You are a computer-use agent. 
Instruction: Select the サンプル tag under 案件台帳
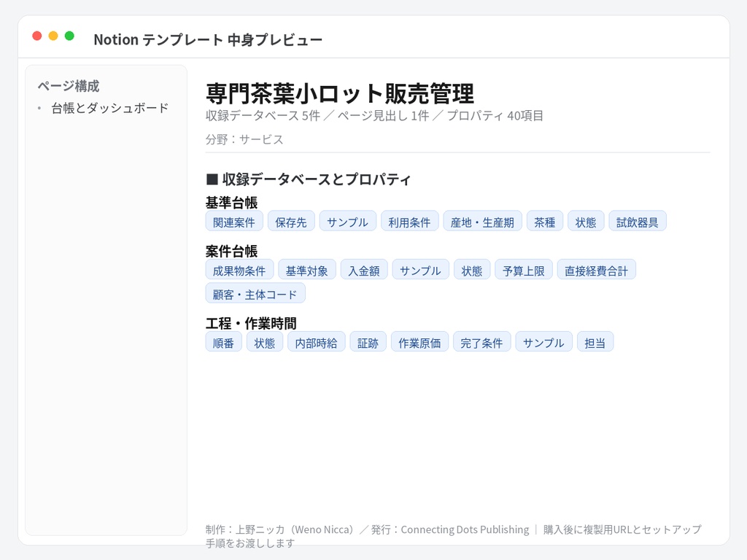pos(421,270)
